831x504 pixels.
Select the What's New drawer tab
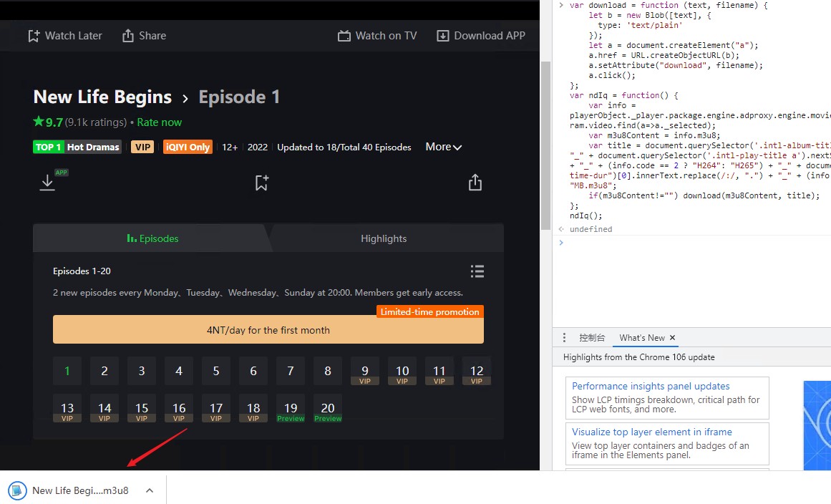642,338
